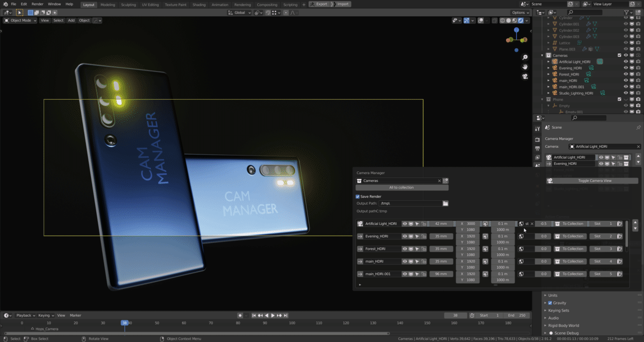Click the world icon in the Evening_HDRI row
This screenshot has height=342, width=644.
(521, 236)
